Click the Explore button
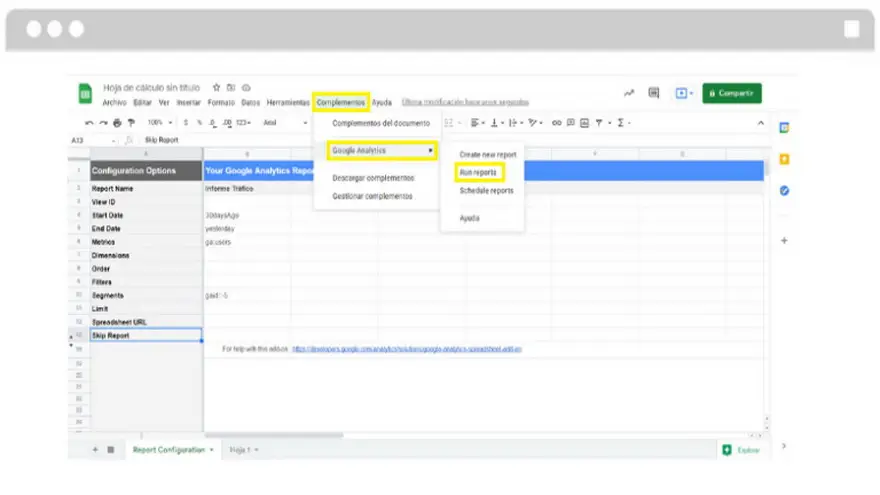 click(742, 450)
